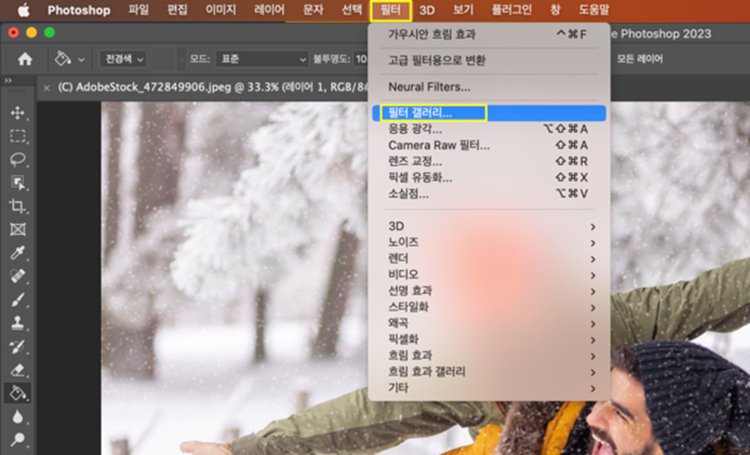Open Neural Filters...

click(x=489, y=87)
